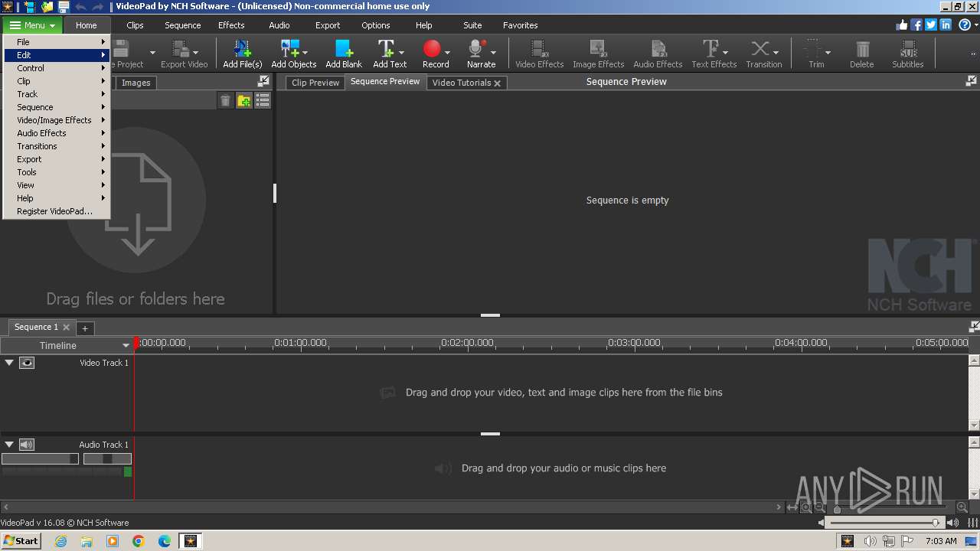Click the bin delete trash icon
This screenshot has height=551, width=980.
(x=225, y=100)
